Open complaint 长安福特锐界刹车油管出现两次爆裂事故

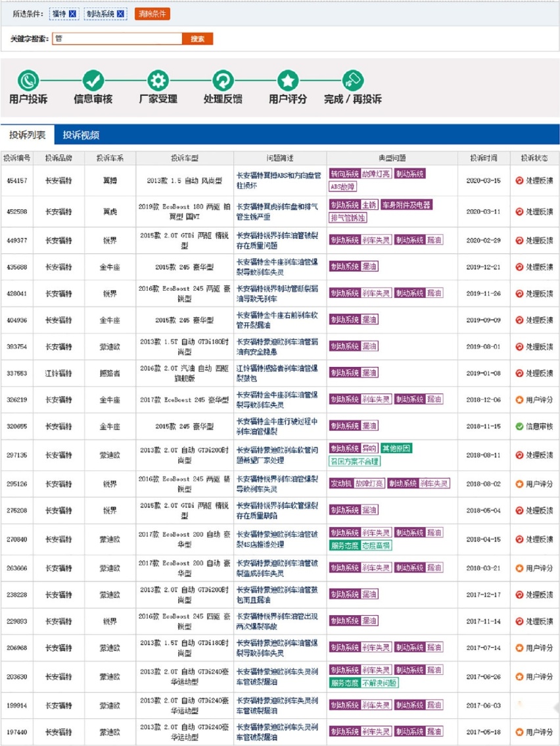(x=277, y=621)
